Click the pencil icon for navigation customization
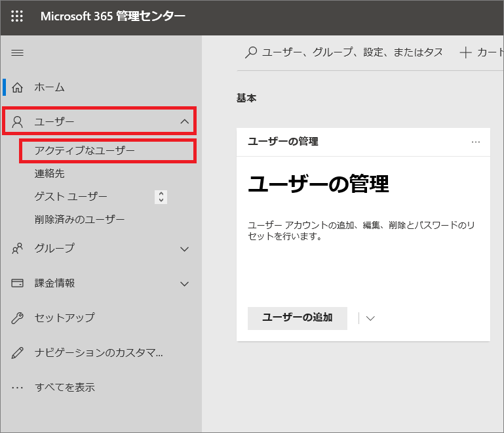Image resolution: width=504 pixels, height=433 pixels. click(x=17, y=352)
